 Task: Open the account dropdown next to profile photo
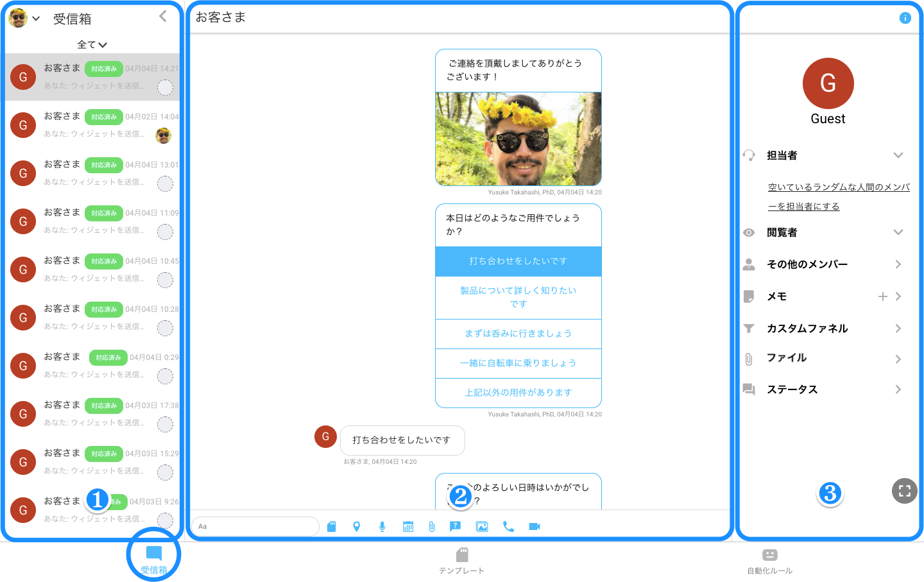tap(36, 19)
